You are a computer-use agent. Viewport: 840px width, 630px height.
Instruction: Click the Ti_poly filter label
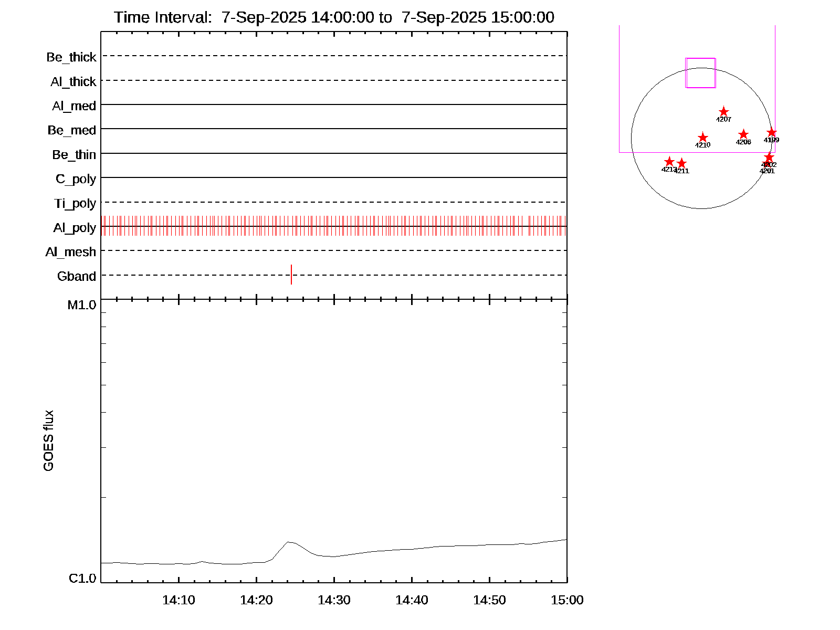click(75, 203)
